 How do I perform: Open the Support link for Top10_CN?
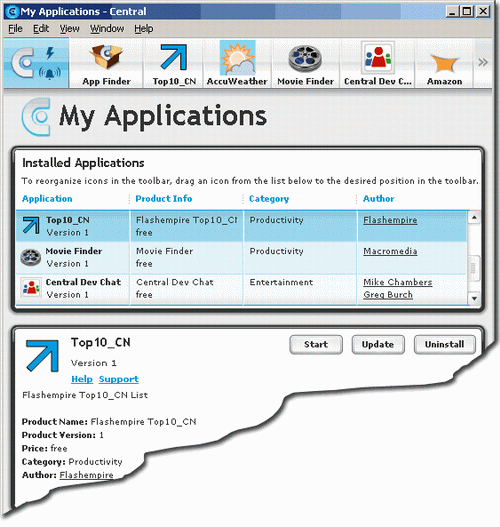point(119,379)
